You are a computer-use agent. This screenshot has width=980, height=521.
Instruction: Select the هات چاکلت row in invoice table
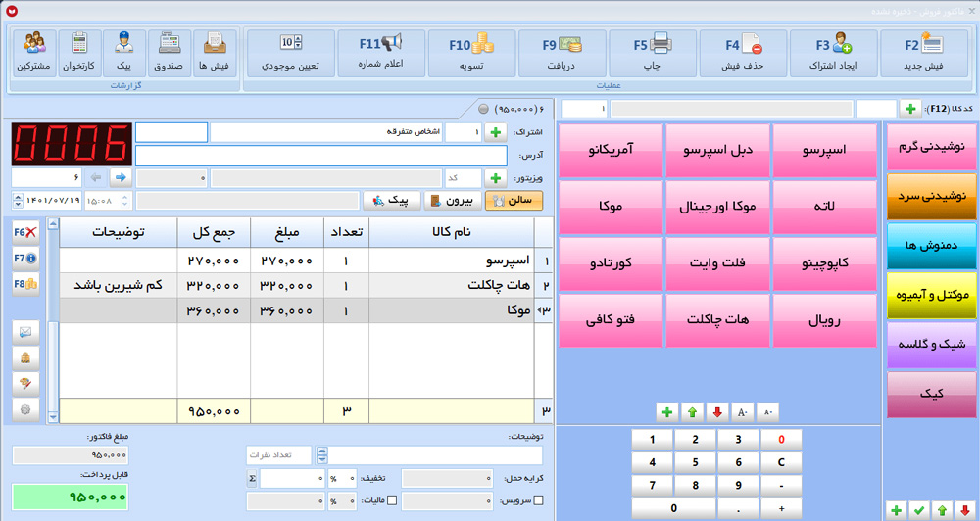306,286
